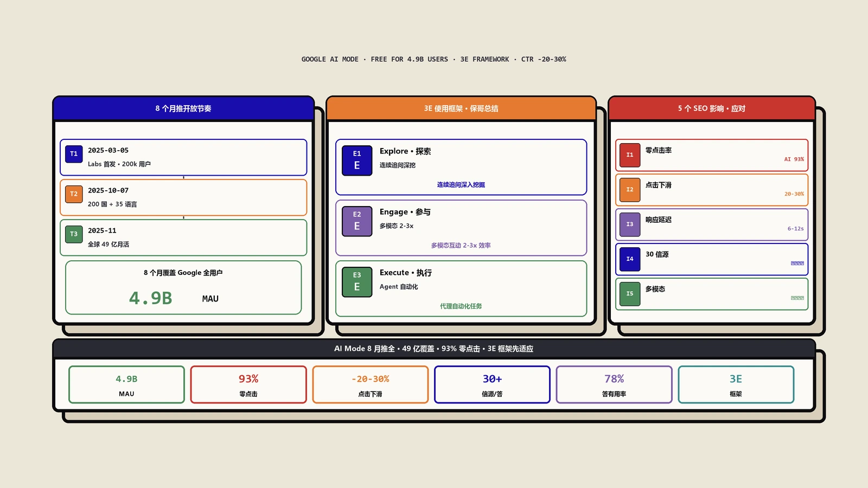Click the purple "多模态互动 2-3x 效率" description
Viewport: 868px width, 488px height.
click(x=461, y=245)
